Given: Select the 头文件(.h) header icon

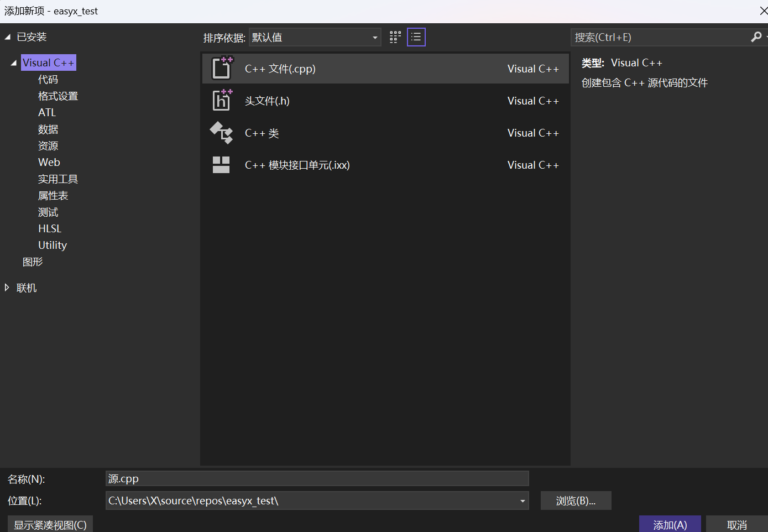Looking at the screenshot, I should (222, 100).
